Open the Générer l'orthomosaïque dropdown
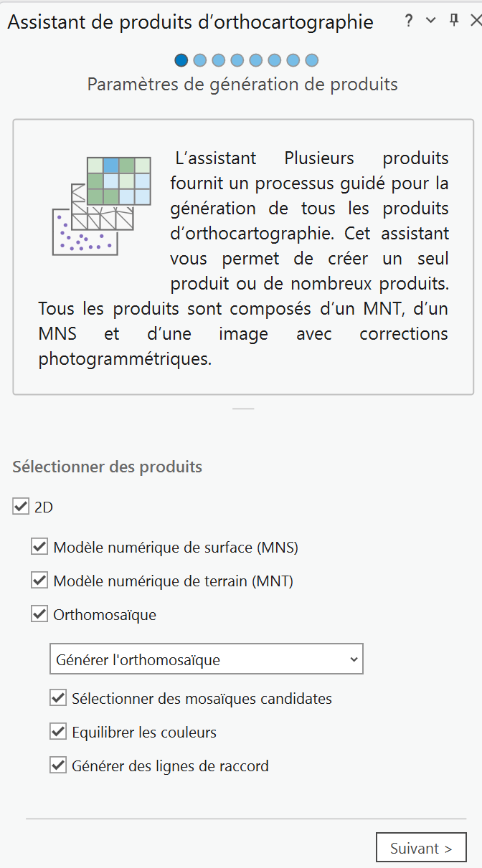The width and height of the screenshot is (482, 868). coord(207,659)
